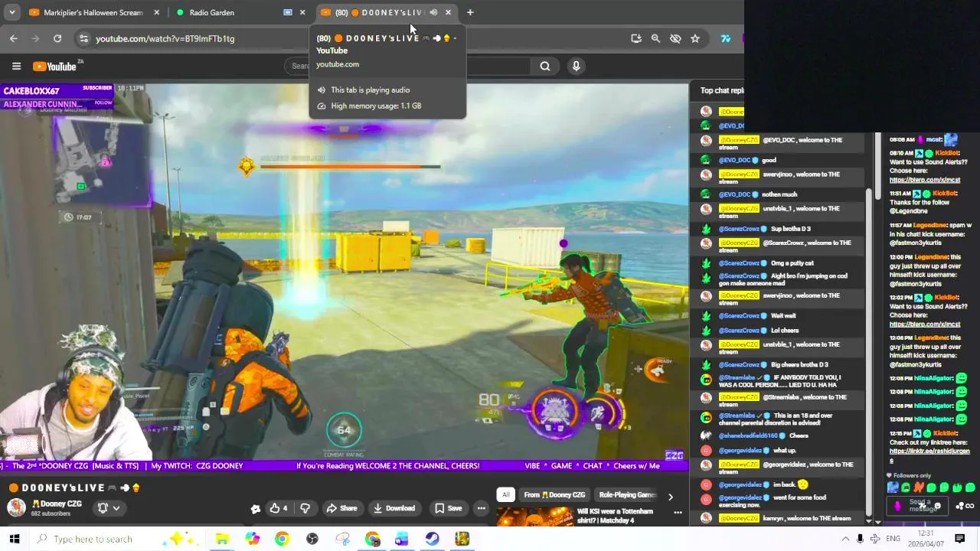Open the Windows notification center icon
980x551 pixels.
point(959,539)
